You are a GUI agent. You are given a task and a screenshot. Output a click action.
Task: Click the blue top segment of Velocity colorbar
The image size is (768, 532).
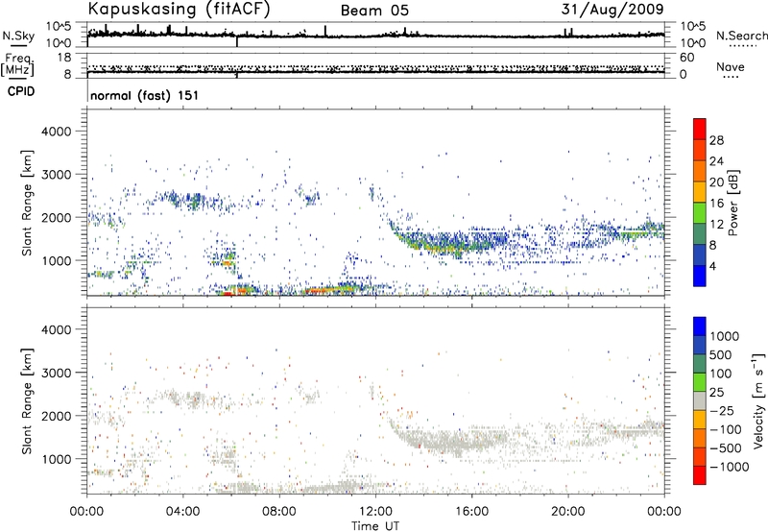[x=700, y=326]
